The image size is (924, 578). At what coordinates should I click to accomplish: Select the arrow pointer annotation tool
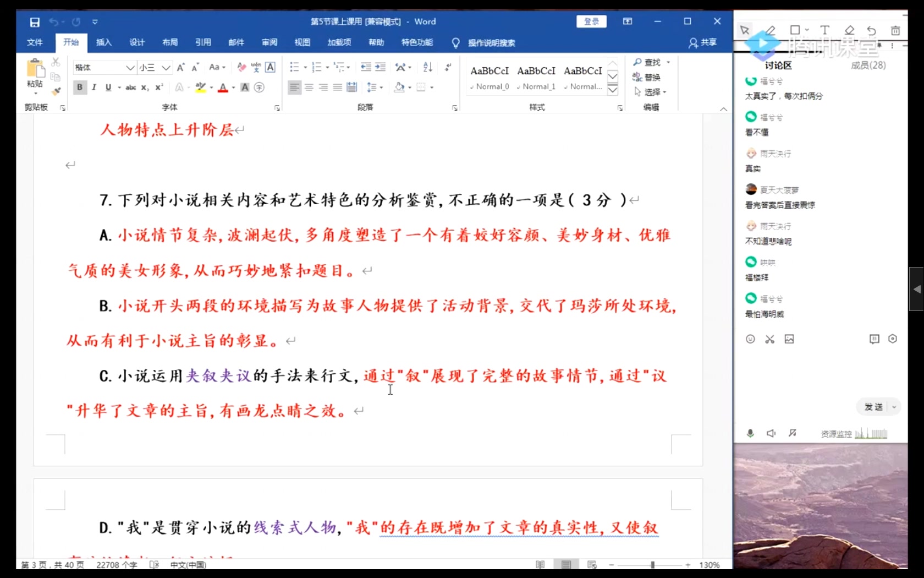tap(745, 30)
